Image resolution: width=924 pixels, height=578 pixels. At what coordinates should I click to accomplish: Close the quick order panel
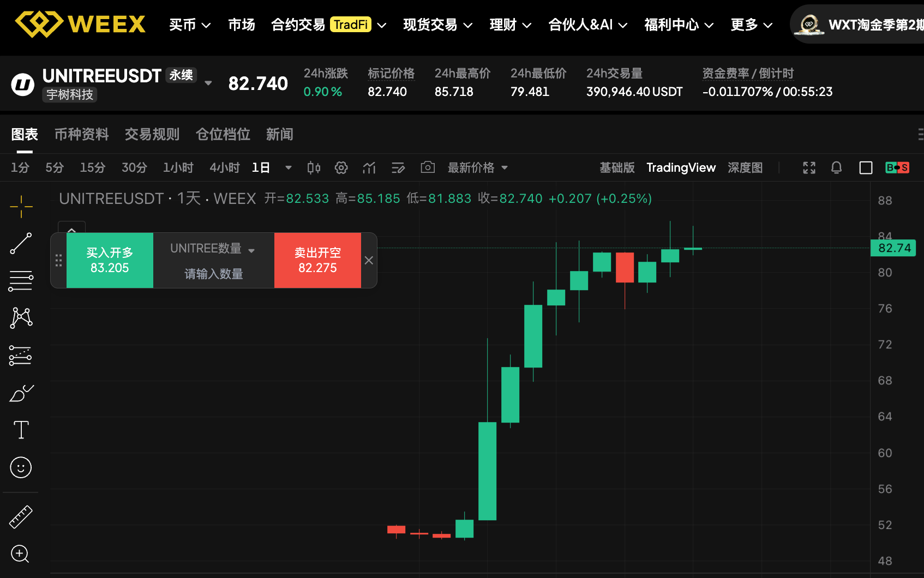(x=369, y=260)
